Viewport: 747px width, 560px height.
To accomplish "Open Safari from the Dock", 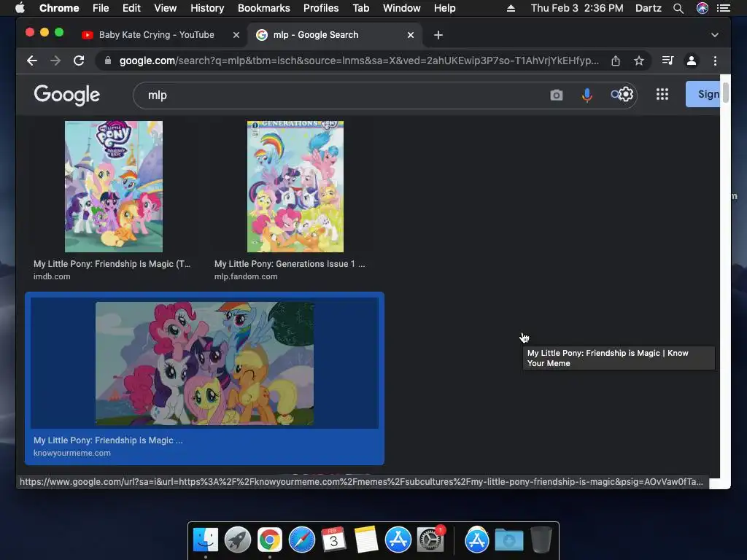I will [302, 540].
